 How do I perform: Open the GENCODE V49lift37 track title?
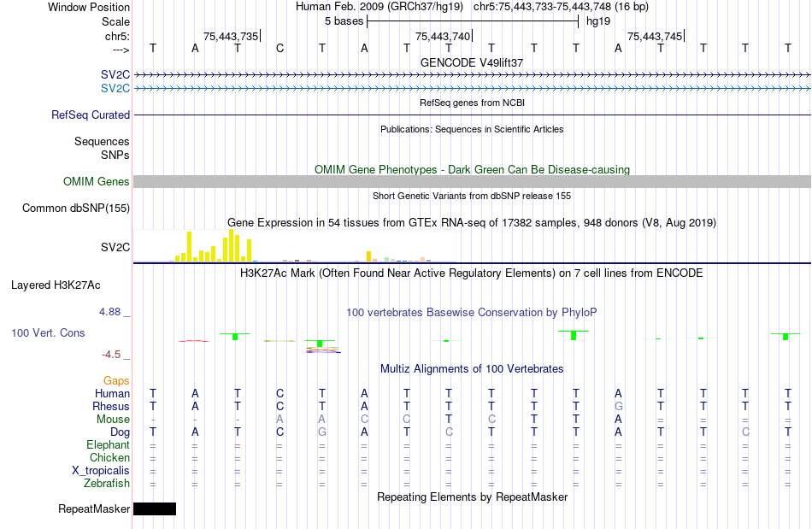click(x=472, y=62)
